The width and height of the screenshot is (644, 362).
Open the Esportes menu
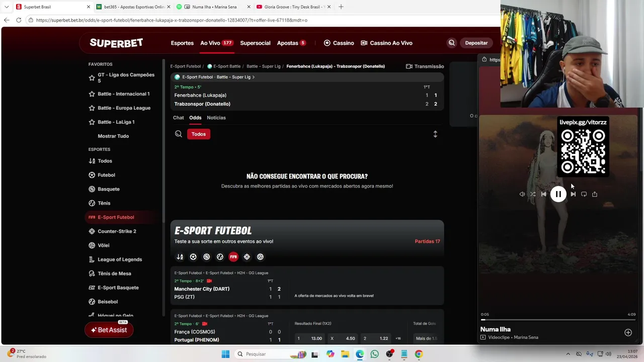(182, 43)
